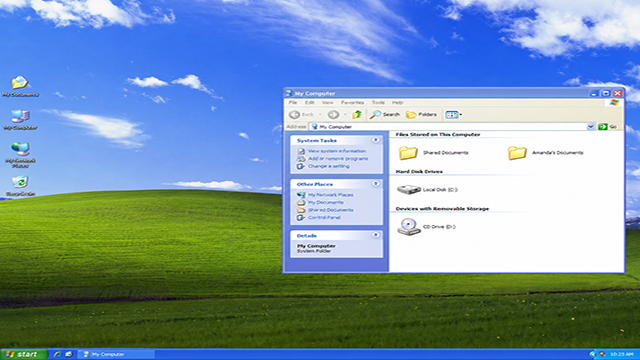Open Forward history dropdown arrow
Image resolution: width=640 pixels, height=360 pixels.
pos(345,115)
